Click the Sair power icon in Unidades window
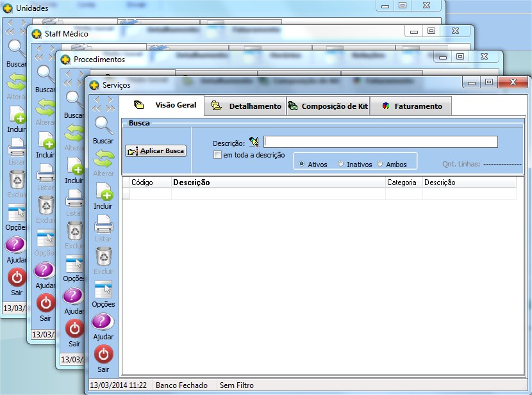532x395 pixels. click(17, 277)
